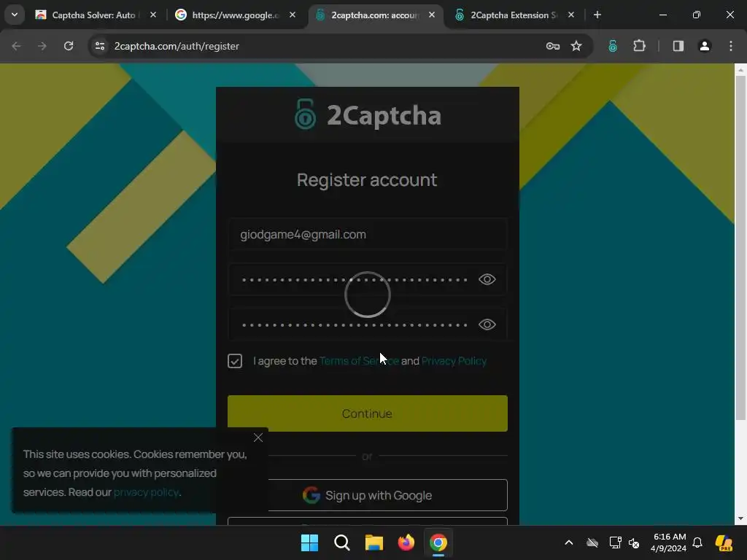Dismiss the cookie notice with X
Image resolution: width=747 pixels, height=560 pixels.
(x=258, y=437)
